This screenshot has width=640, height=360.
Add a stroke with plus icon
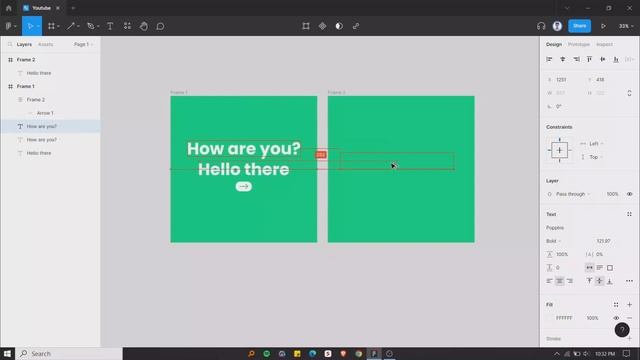629,338
